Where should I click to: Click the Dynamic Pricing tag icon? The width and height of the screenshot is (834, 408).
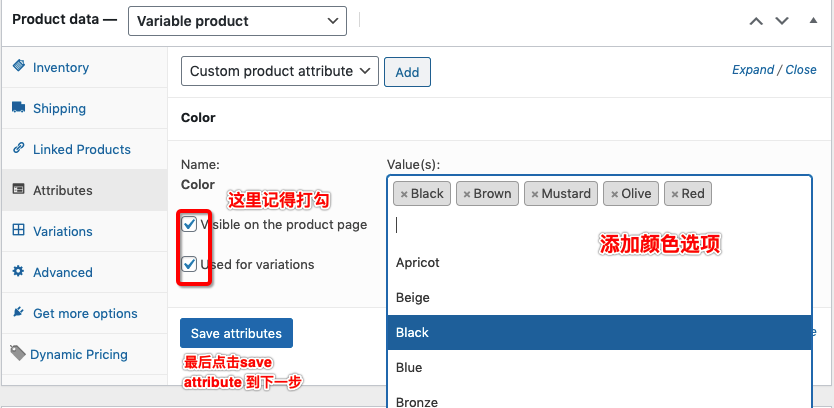pos(17,354)
